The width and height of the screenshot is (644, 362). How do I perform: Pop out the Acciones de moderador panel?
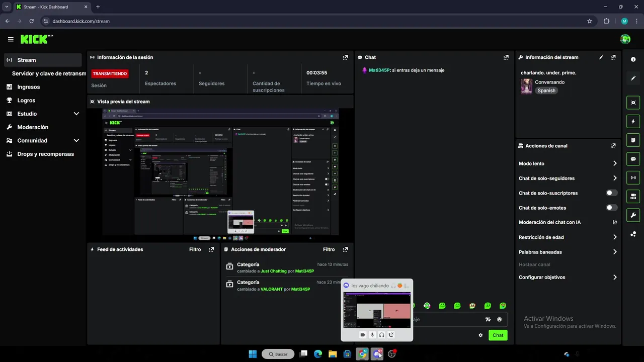click(345, 249)
